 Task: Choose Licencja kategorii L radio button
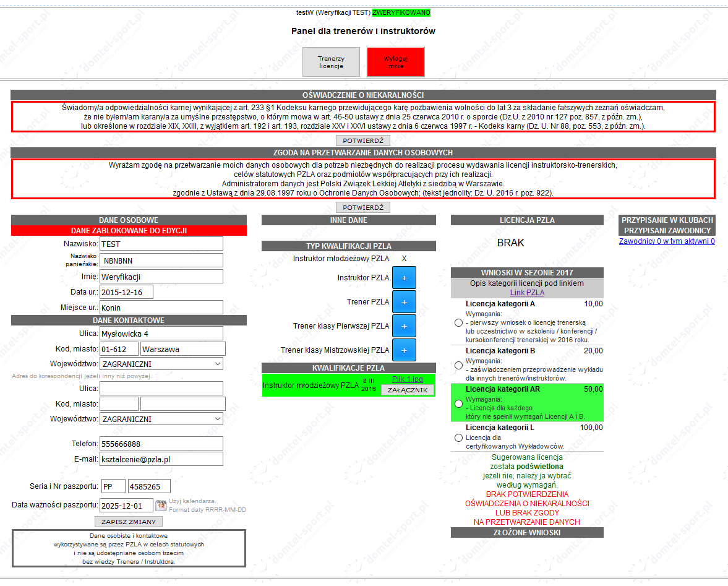pyautogui.click(x=459, y=438)
